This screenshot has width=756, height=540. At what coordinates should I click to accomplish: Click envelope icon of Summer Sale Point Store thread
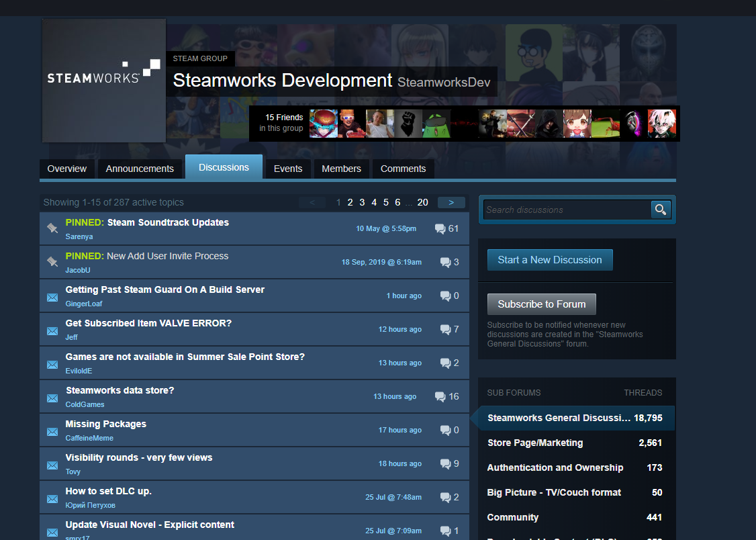52,365
